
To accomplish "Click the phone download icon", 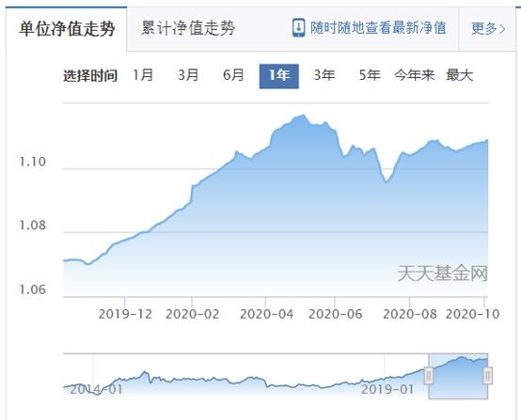I will 298,28.
